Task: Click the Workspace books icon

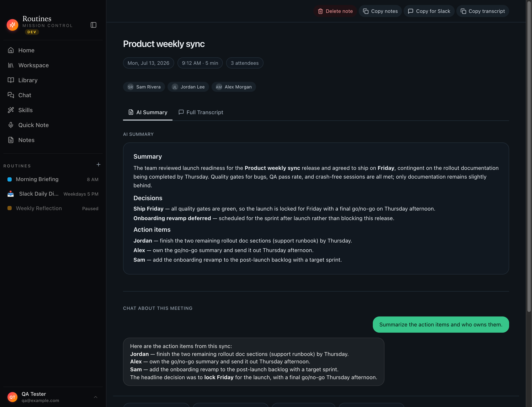Action: pyautogui.click(x=11, y=65)
